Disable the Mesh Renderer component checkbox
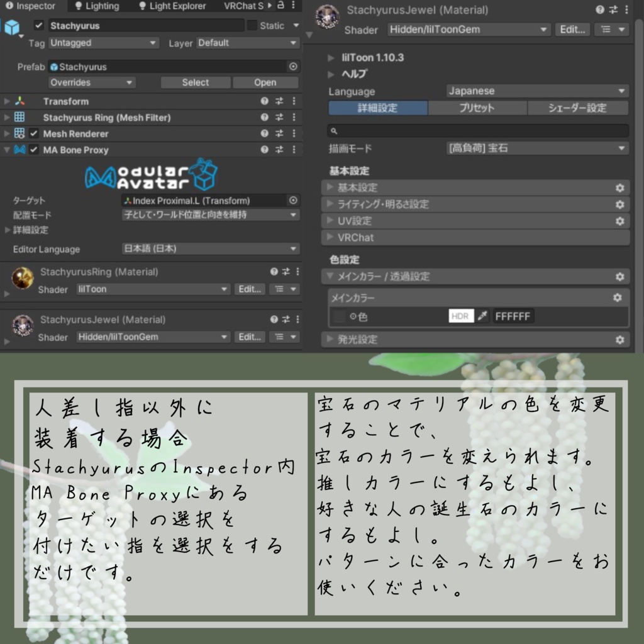The image size is (644, 644). point(34,133)
